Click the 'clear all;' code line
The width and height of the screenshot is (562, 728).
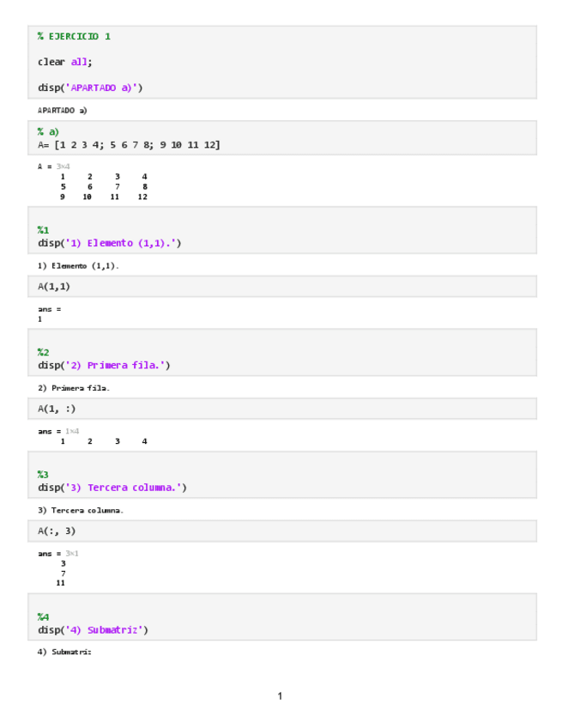click(64, 62)
